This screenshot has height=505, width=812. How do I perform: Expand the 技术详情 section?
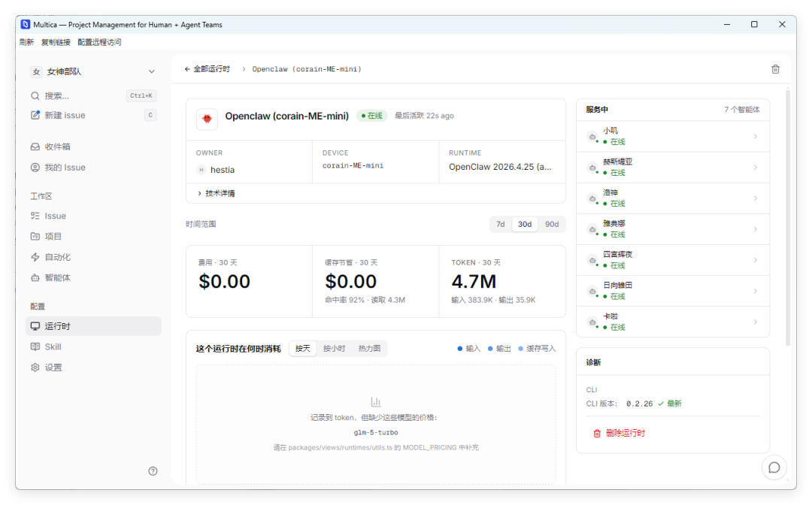(x=216, y=193)
